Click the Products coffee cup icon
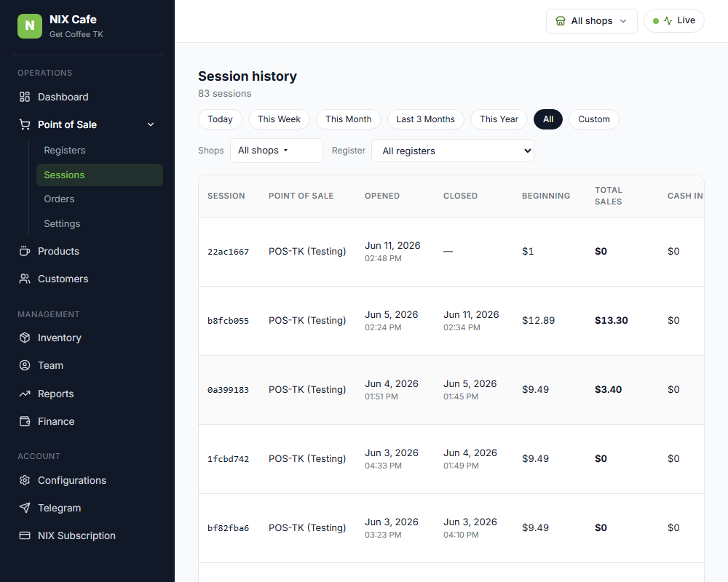 pyautogui.click(x=25, y=251)
